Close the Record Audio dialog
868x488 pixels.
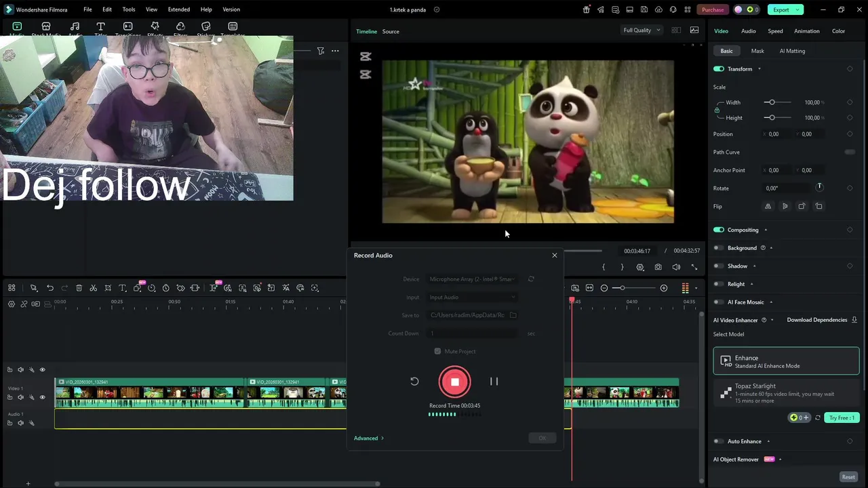pyautogui.click(x=555, y=256)
